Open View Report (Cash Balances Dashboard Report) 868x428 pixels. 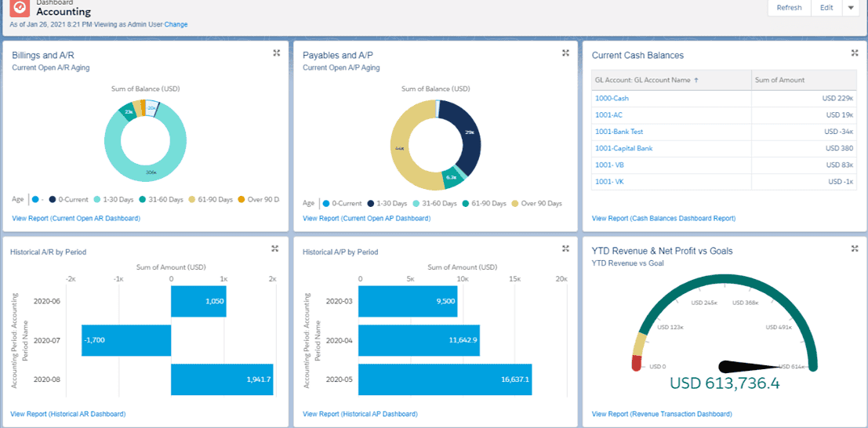point(663,218)
